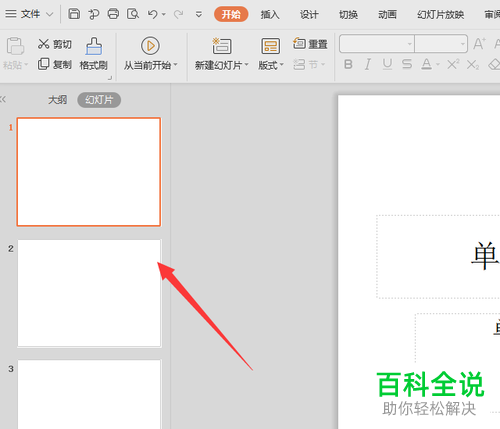500x429 pixels.
Task: Click the Save icon in quick toolbar
Action: [x=74, y=14]
